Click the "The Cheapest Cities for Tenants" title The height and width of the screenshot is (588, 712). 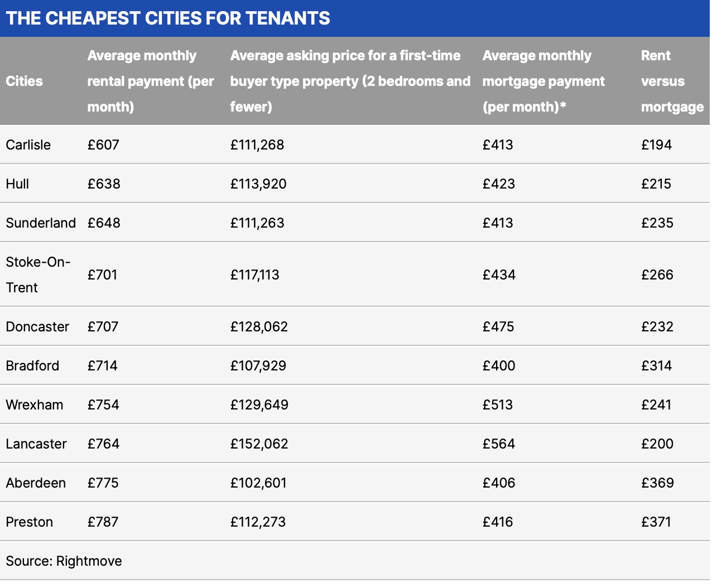pos(168,18)
